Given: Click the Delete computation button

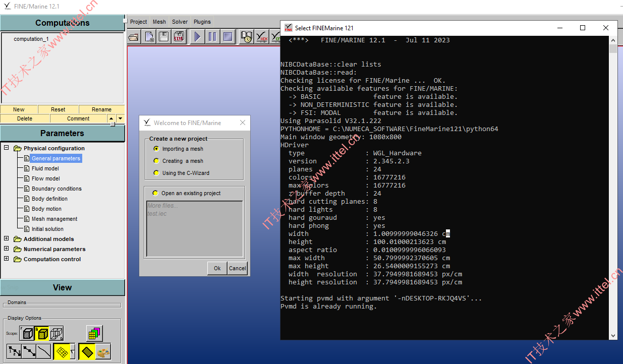Looking at the screenshot, I should pyautogui.click(x=25, y=118).
